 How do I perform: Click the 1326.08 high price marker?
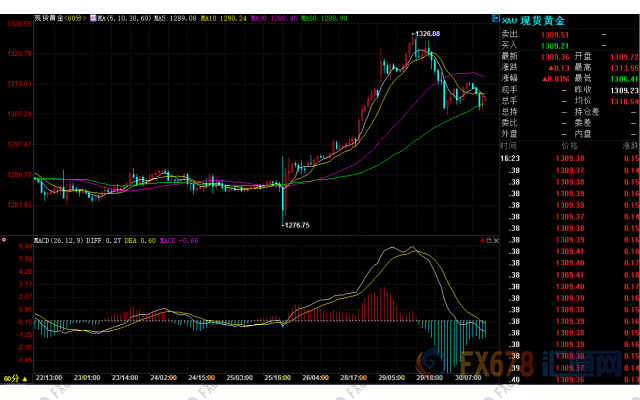point(426,34)
